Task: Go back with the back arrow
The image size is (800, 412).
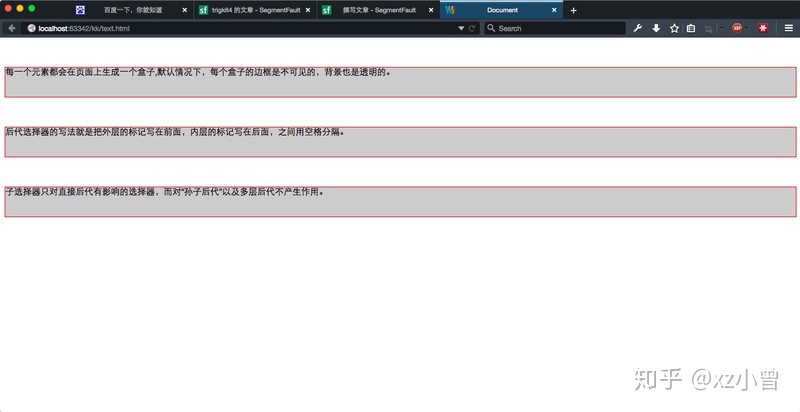Action: [x=12, y=29]
